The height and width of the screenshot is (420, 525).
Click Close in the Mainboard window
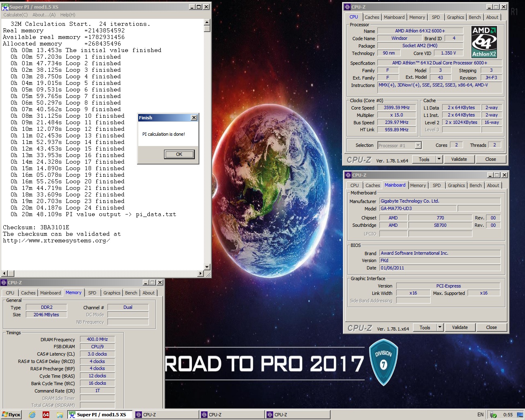click(491, 327)
